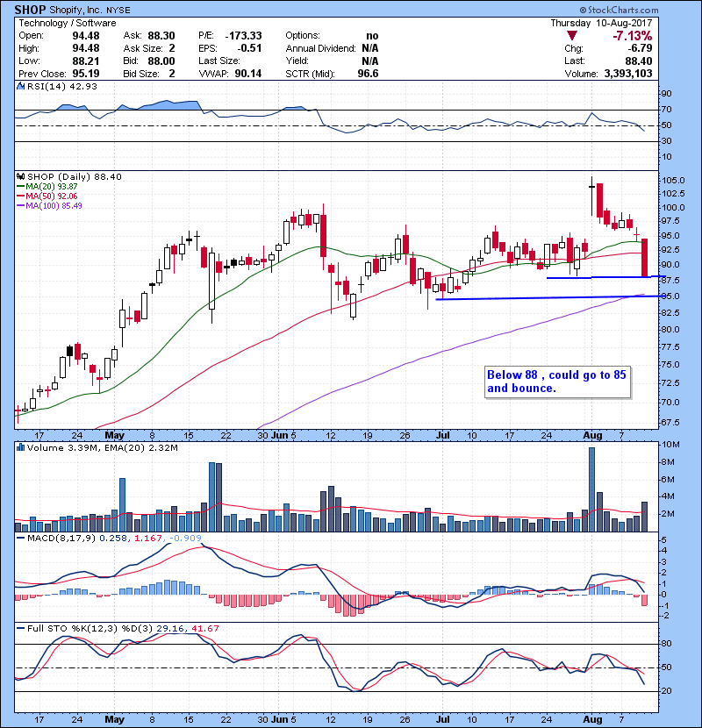Image resolution: width=702 pixels, height=728 pixels.
Task: Click the Volume 3.39M, EMA(20) 2.32M label
Action: [x=102, y=447]
